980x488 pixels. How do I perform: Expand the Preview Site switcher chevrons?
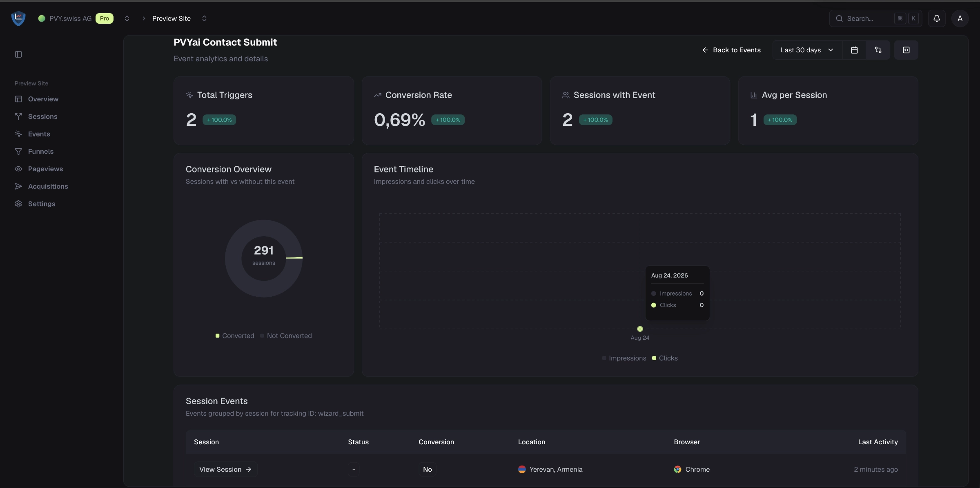tap(205, 18)
